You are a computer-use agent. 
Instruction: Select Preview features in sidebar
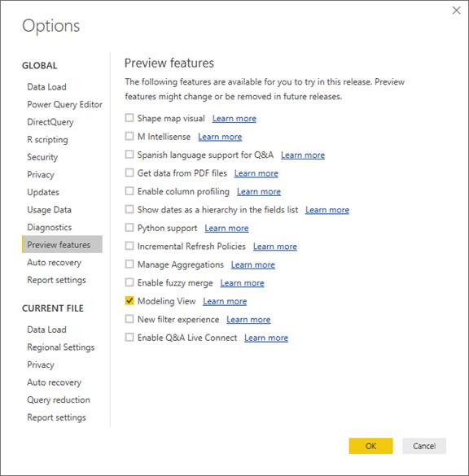coord(62,244)
